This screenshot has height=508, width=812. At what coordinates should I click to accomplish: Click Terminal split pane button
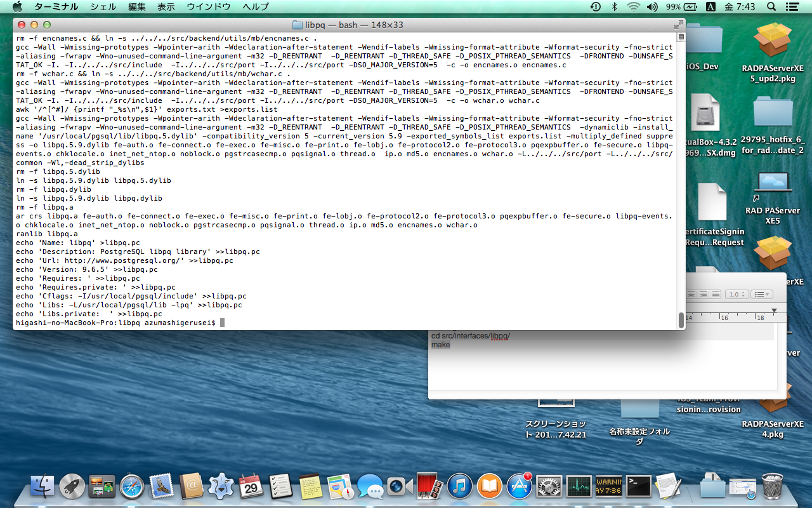coord(681,37)
